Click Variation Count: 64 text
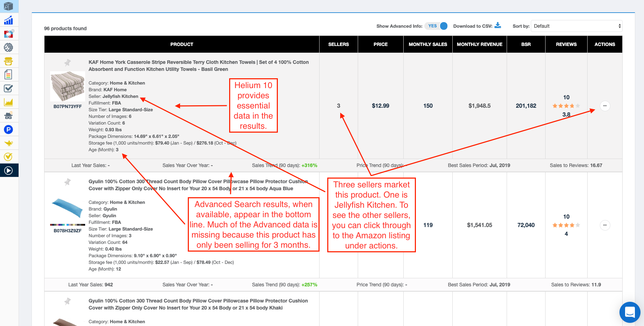Image resolution: width=644 pixels, height=326 pixels. pyautogui.click(x=108, y=242)
